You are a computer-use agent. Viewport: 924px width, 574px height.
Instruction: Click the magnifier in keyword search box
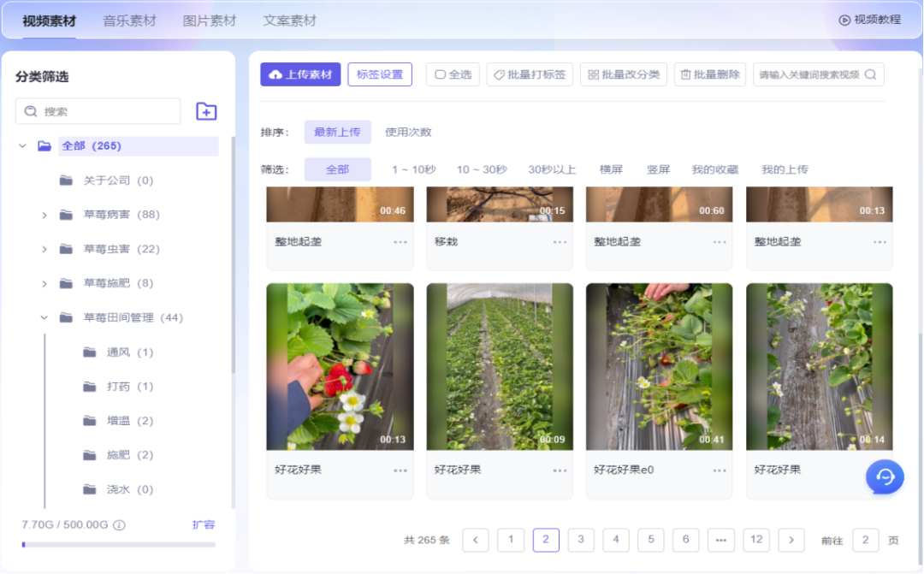point(870,74)
